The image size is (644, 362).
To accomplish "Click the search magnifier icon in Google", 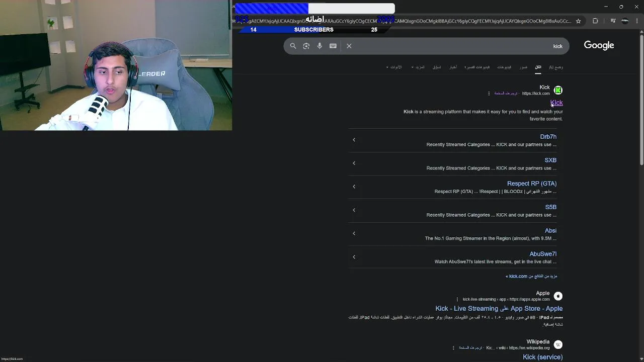I will coord(293,46).
